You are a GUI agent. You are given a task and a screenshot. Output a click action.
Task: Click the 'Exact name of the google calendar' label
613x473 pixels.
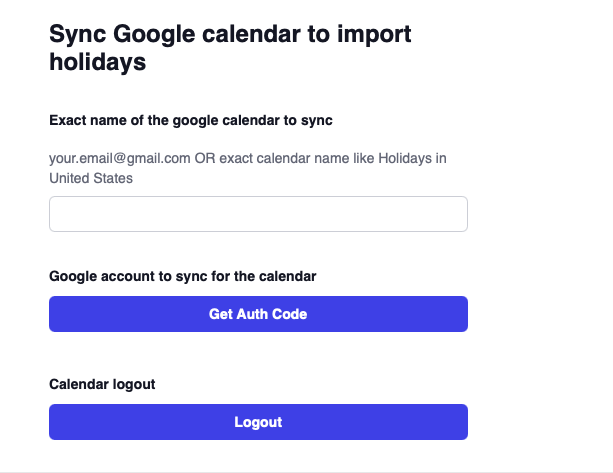(190, 120)
